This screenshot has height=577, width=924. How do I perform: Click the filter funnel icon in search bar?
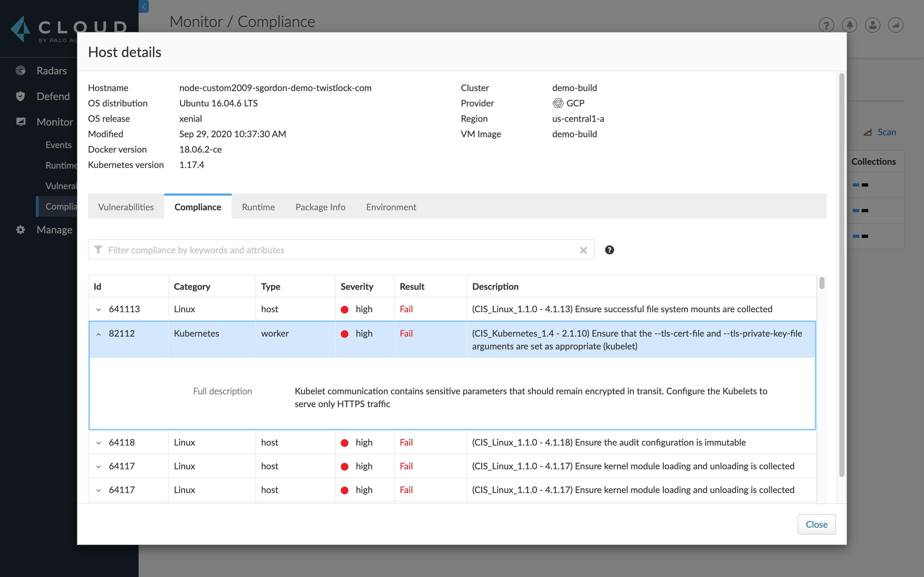point(99,250)
